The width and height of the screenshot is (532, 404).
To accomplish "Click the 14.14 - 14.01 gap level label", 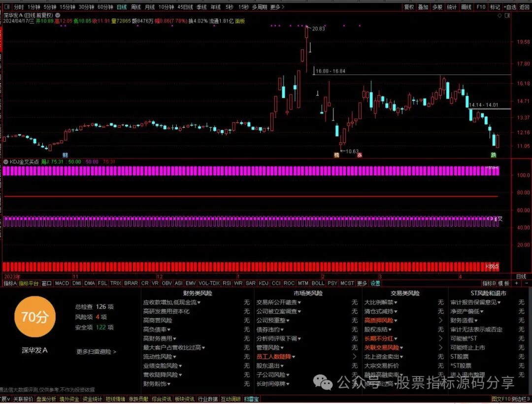I will tap(484, 105).
